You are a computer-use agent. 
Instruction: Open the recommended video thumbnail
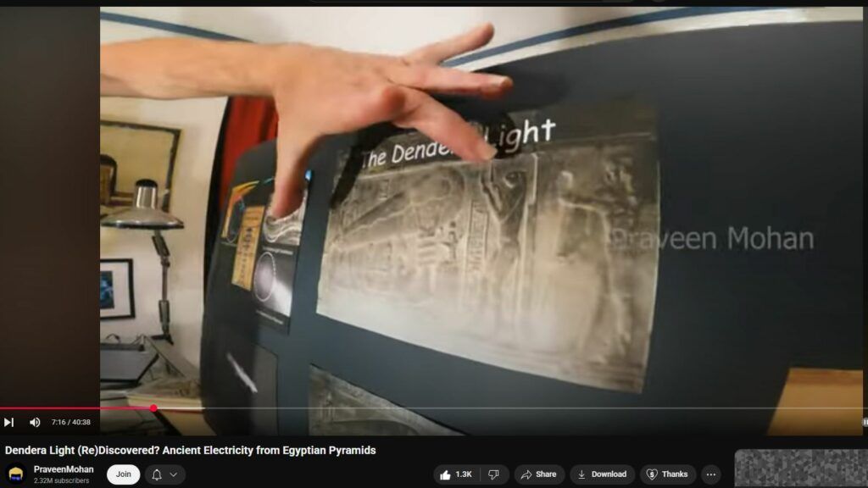tap(800, 469)
